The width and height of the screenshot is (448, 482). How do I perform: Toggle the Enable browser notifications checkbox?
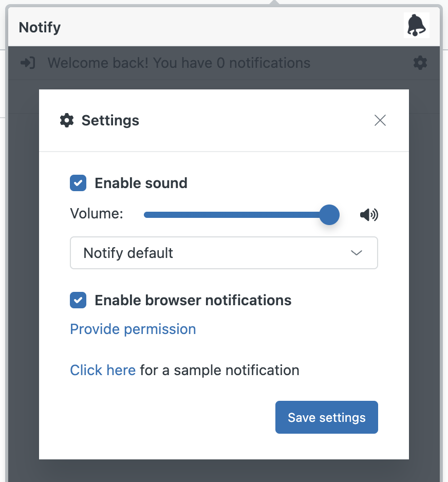(x=78, y=300)
